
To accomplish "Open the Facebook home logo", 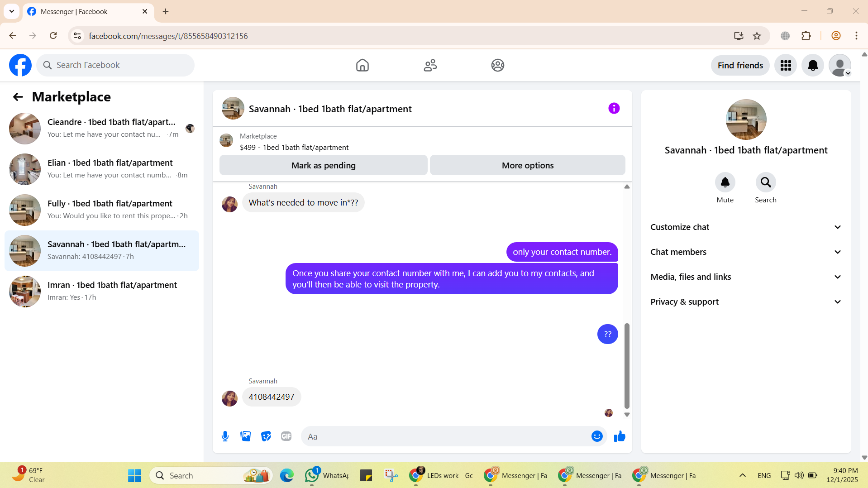I will 20,65.
